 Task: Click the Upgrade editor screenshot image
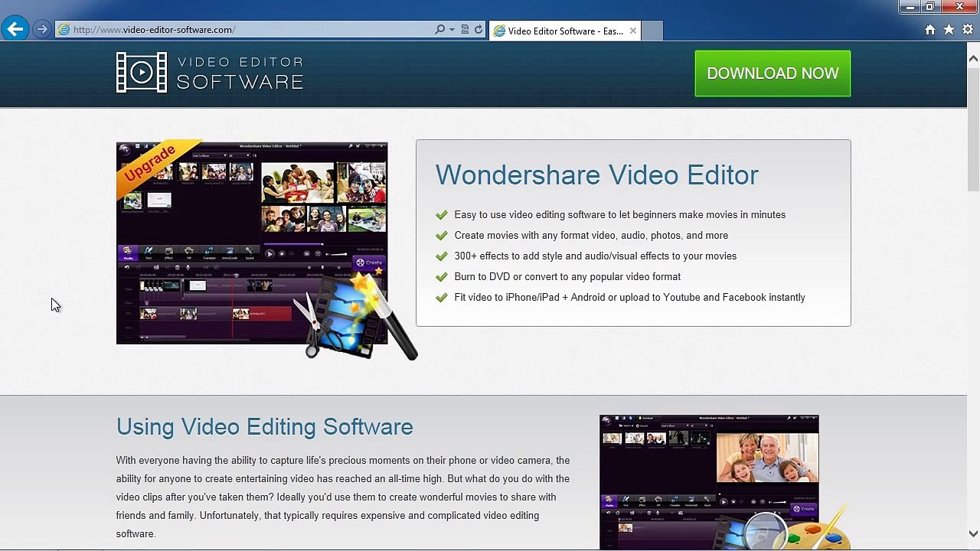tap(266, 249)
